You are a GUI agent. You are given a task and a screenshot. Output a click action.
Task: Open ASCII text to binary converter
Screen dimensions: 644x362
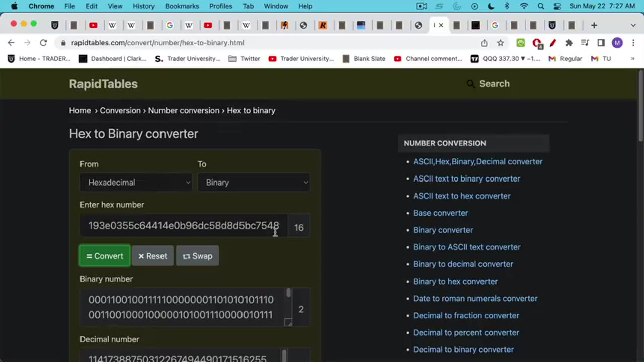(466, 178)
